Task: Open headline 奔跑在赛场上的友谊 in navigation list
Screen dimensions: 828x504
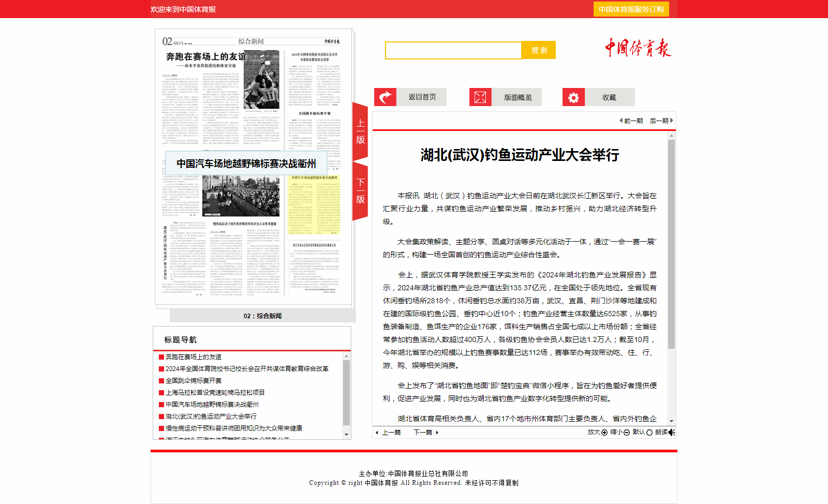Action: click(x=194, y=357)
